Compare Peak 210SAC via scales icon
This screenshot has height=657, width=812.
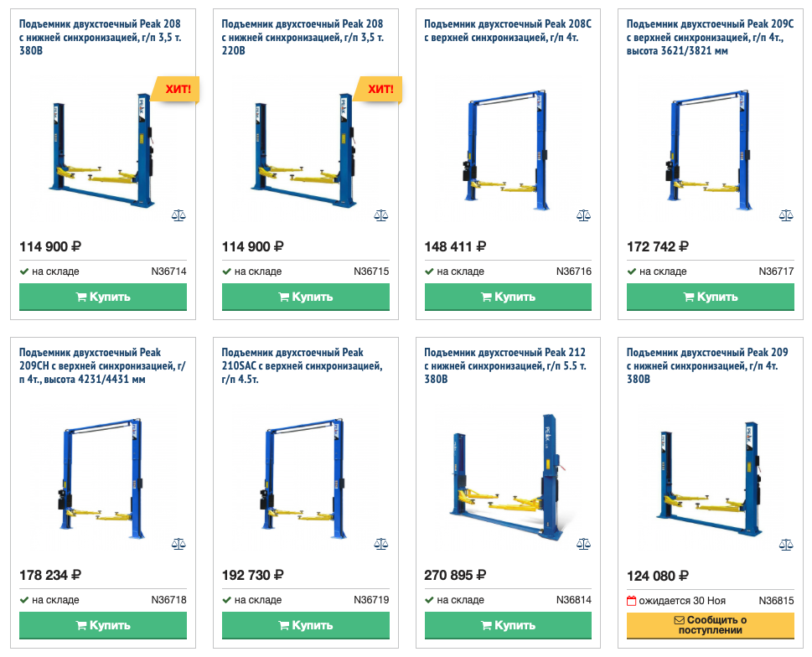click(380, 544)
